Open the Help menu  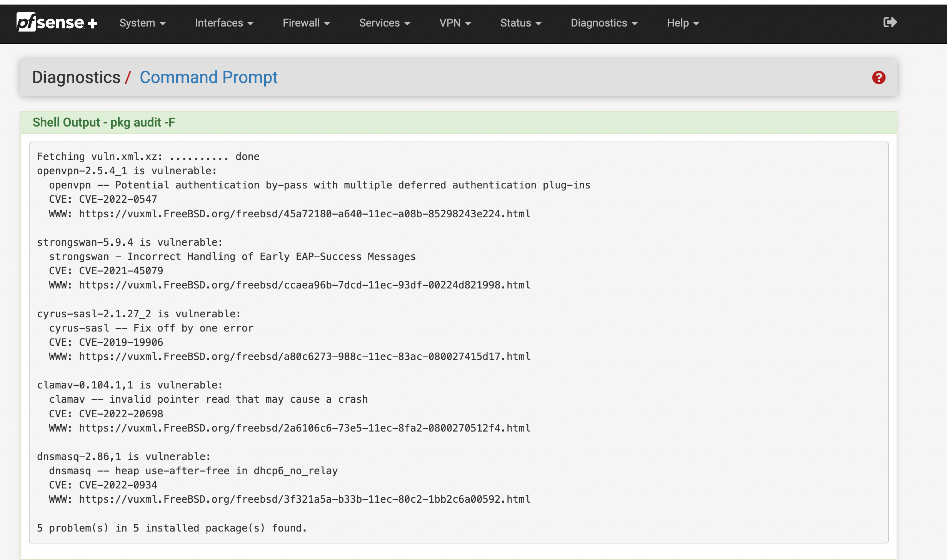tap(682, 23)
